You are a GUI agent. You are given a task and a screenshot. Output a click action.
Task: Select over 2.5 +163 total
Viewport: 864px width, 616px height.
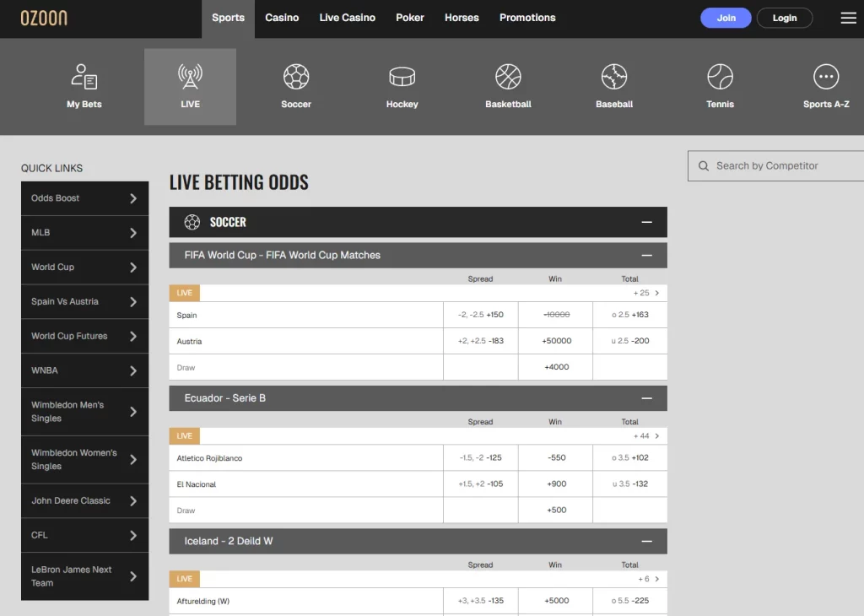[630, 315]
